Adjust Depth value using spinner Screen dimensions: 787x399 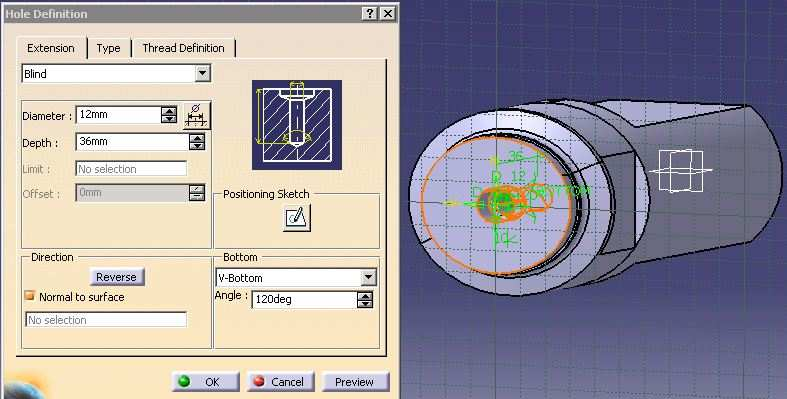[x=197, y=142]
